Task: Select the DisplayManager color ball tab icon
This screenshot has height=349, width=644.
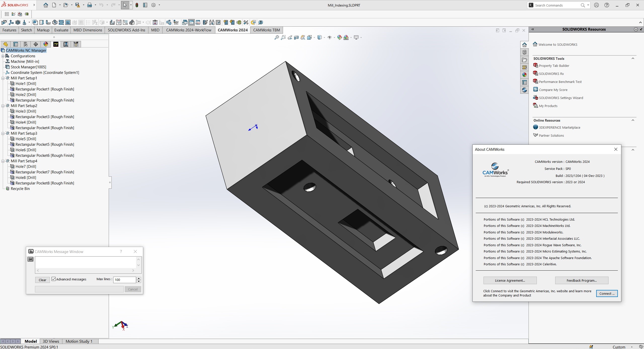Action: coord(46,44)
